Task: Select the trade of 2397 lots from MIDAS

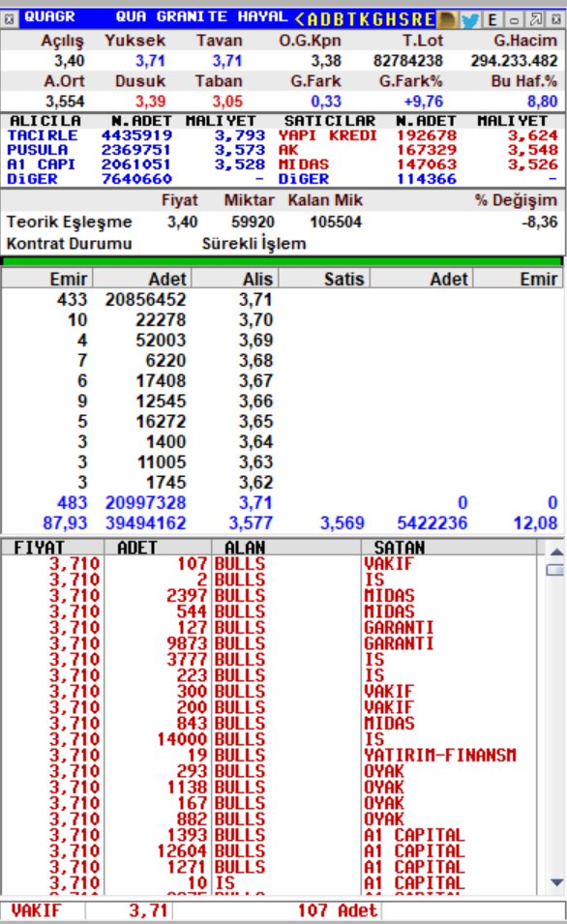Action: click(x=268, y=596)
